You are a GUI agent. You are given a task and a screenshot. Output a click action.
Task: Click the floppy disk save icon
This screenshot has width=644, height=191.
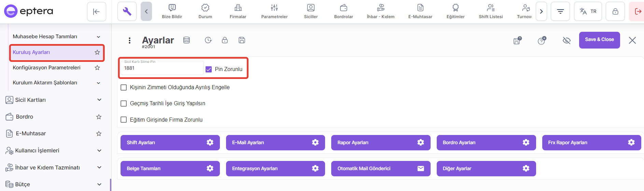click(x=242, y=40)
